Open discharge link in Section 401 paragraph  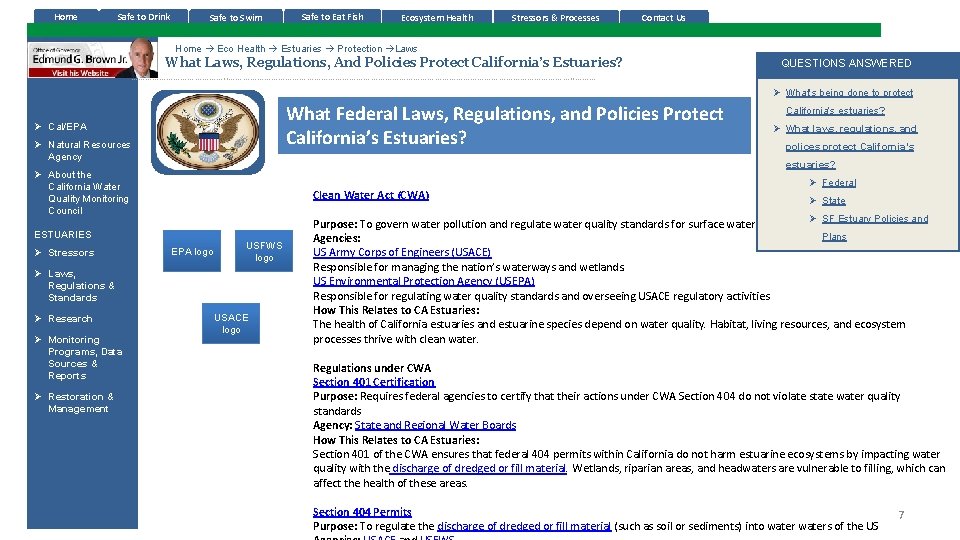[x=479, y=468]
